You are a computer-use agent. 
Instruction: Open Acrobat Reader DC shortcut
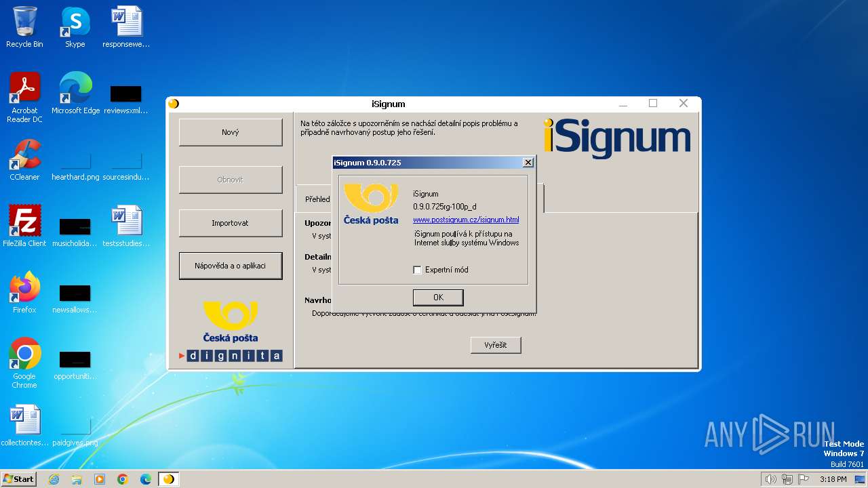point(24,98)
